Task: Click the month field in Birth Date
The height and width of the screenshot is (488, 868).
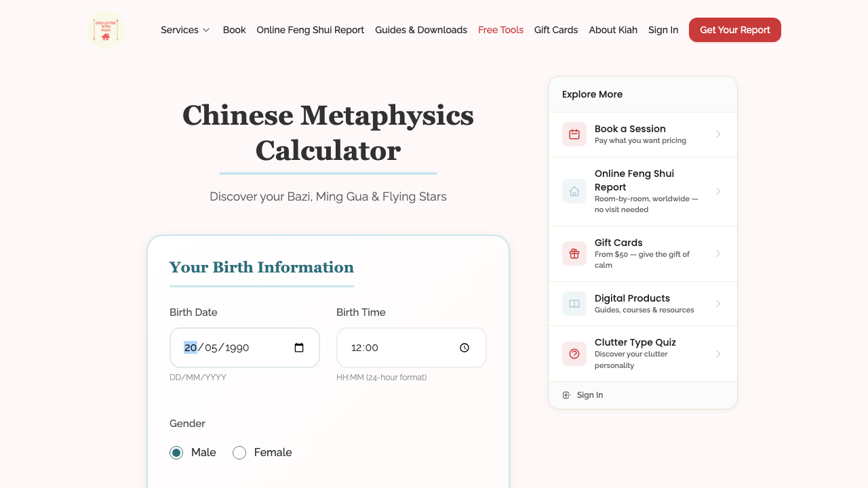Action: click(211, 348)
